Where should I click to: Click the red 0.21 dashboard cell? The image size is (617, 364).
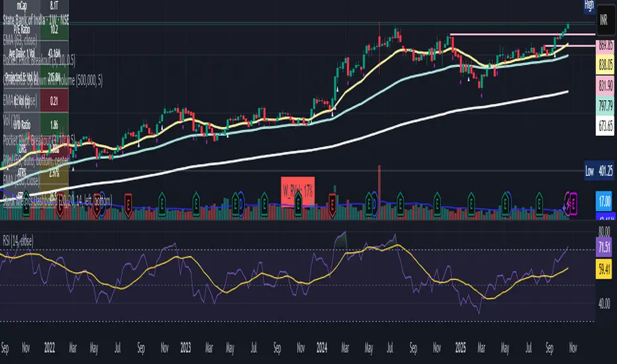tap(54, 101)
